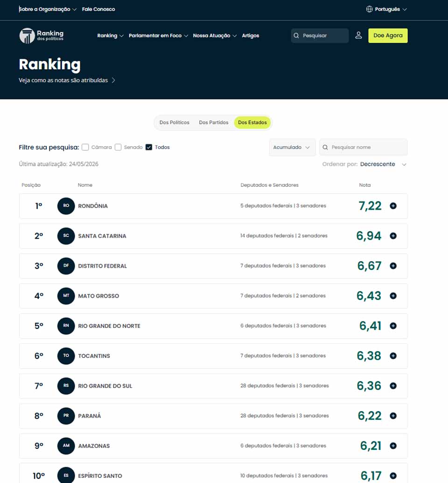Enable the Câmara filter checkbox

[x=85, y=147]
